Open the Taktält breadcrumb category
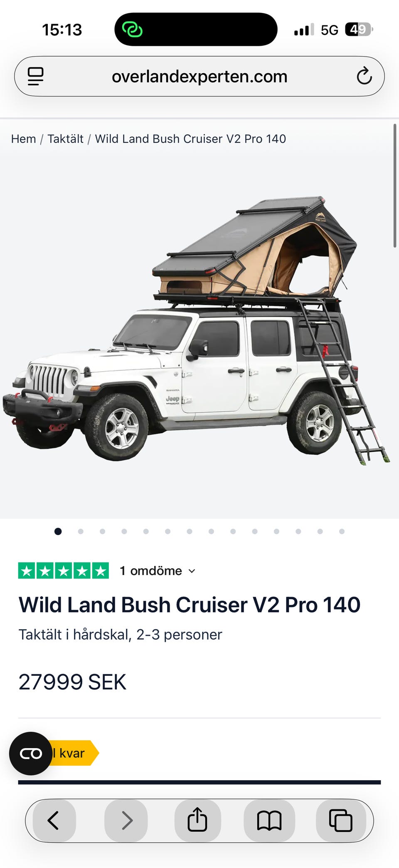The width and height of the screenshot is (399, 868). coord(65,139)
